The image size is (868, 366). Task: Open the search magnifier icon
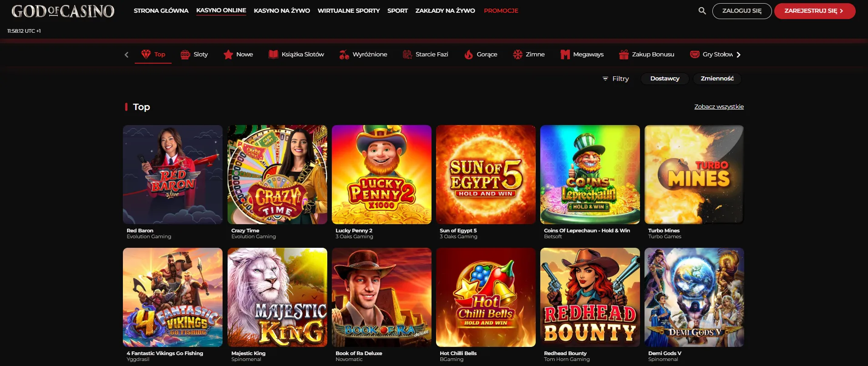pyautogui.click(x=702, y=10)
